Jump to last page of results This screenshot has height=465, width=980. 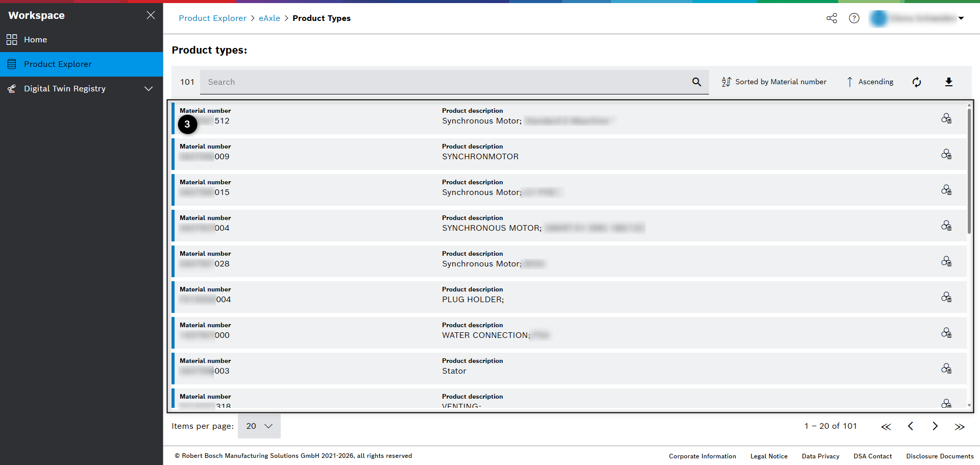pyautogui.click(x=960, y=427)
